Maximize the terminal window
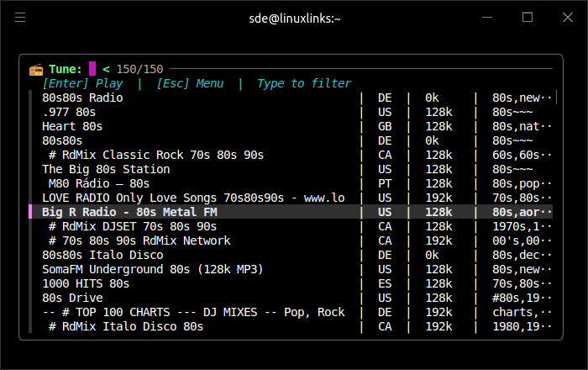This screenshot has width=588, height=370. 528,18
